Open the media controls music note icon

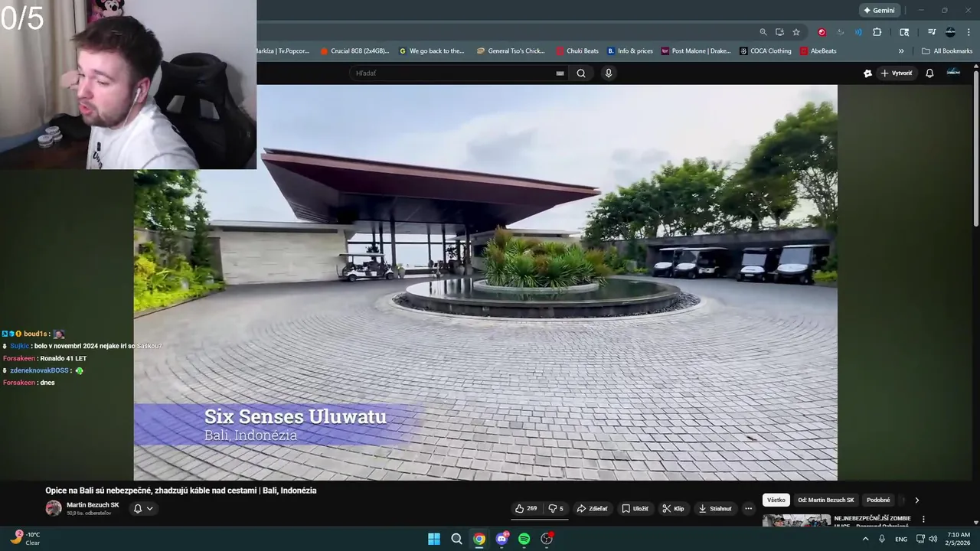point(932,32)
